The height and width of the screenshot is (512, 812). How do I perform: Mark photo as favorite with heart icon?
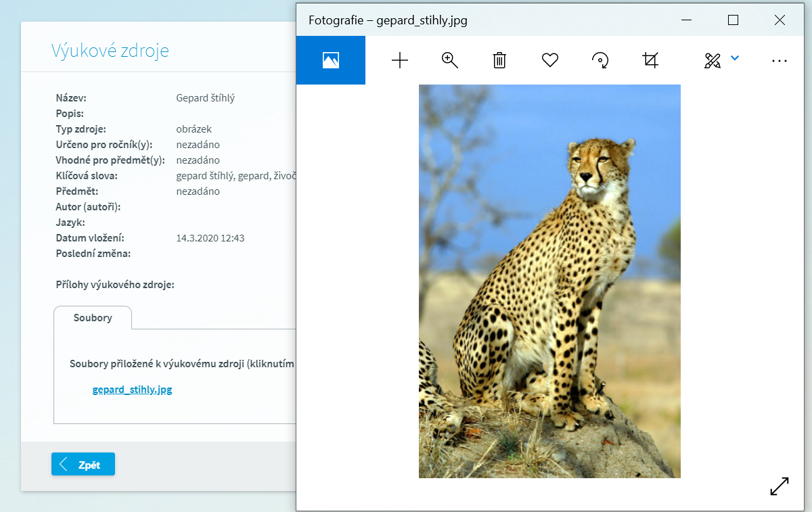click(x=550, y=61)
